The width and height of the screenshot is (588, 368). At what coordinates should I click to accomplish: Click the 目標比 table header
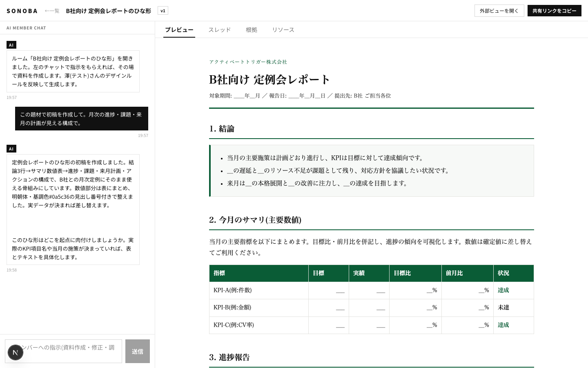(x=415, y=273)
